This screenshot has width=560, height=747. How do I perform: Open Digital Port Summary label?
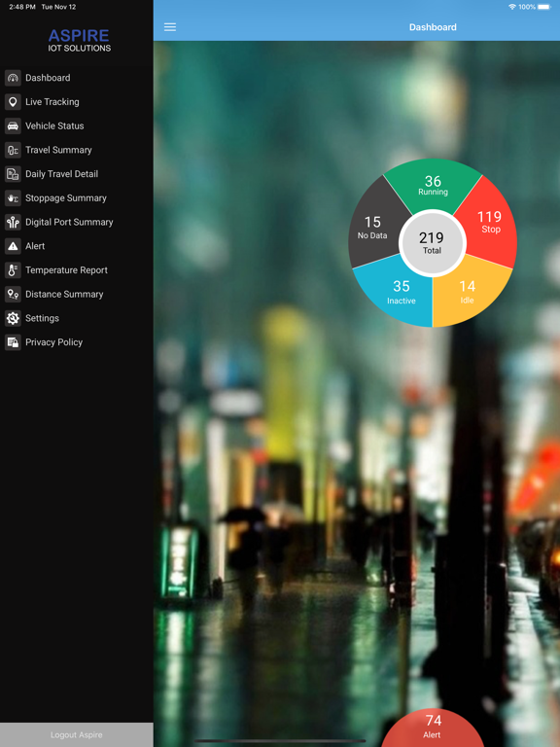(69, 222)
